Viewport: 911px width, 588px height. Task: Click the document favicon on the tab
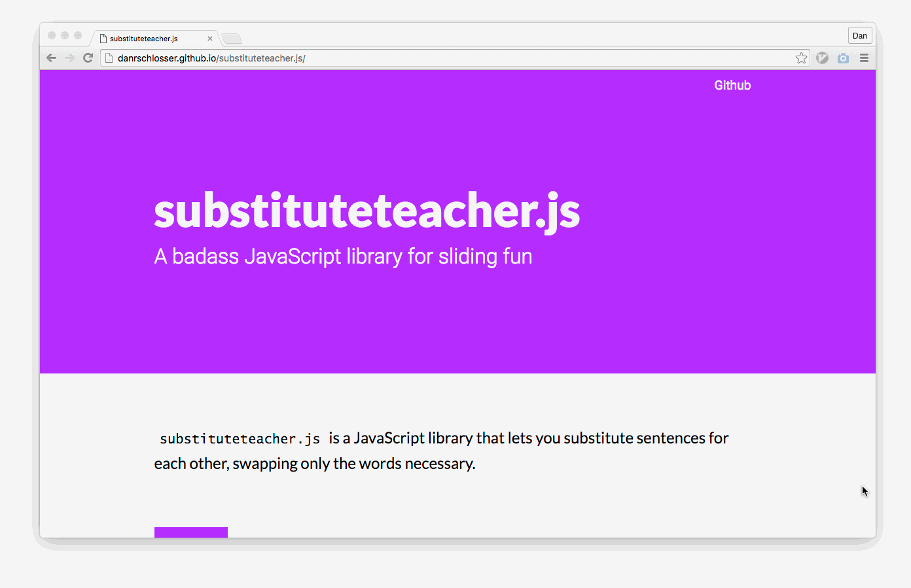(x=103, y=39)
